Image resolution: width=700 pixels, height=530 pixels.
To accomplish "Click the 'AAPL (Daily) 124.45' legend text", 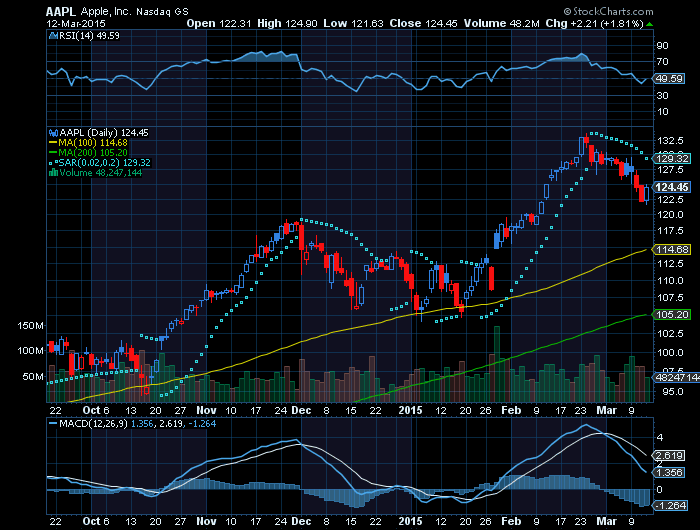I will click(104, 133).
